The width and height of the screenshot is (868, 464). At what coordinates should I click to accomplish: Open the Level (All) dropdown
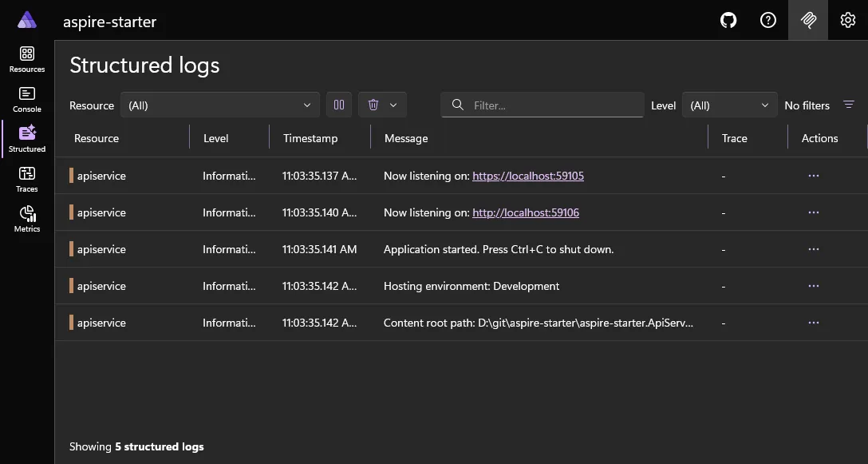pos(728,105)
